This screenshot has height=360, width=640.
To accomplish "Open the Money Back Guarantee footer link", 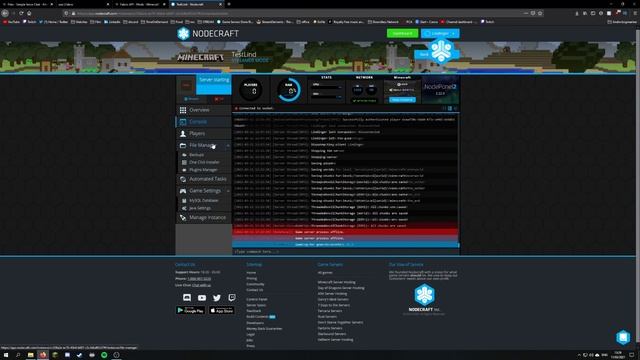I will (264, 329).
